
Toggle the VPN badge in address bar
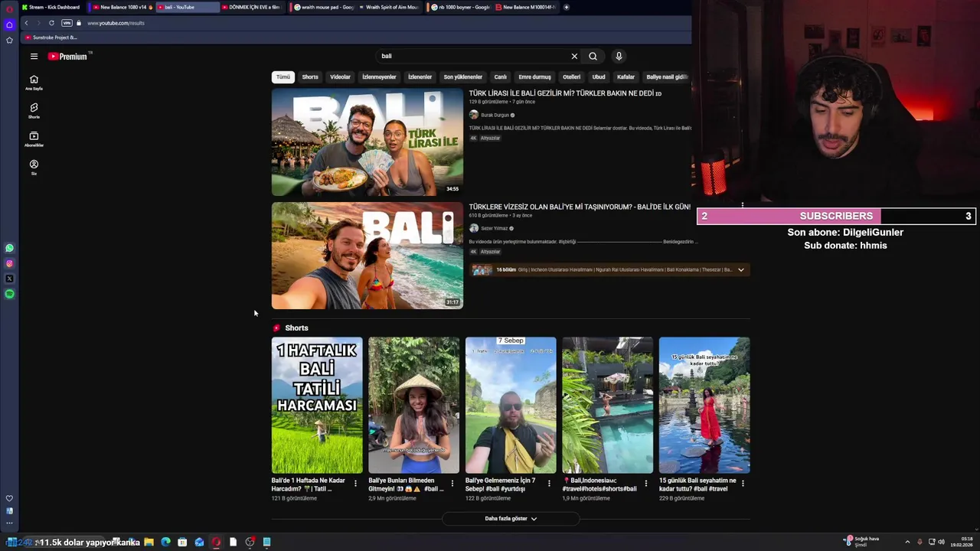[67, 23]
